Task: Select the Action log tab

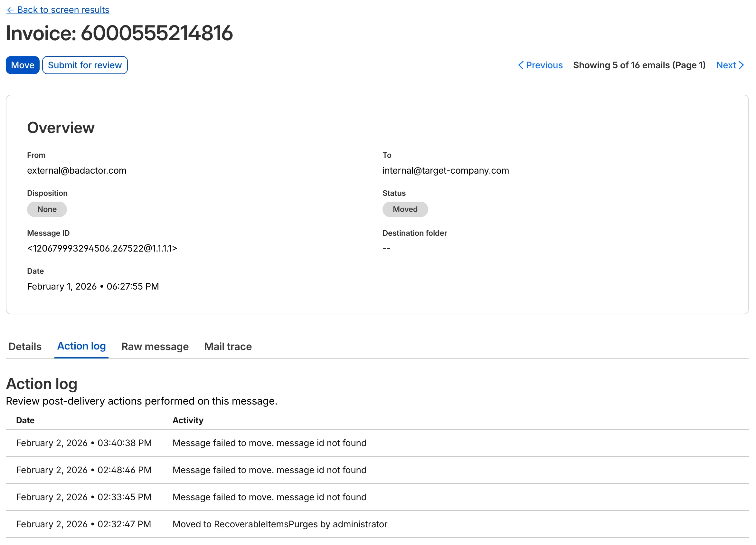Action: tap(81, 346)
